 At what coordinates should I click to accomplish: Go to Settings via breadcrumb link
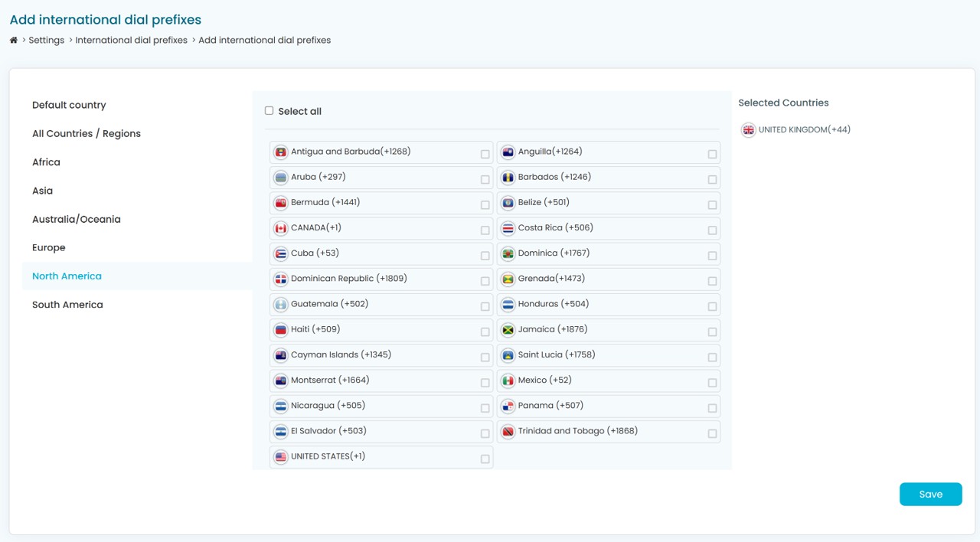click(x=47, y=41)
